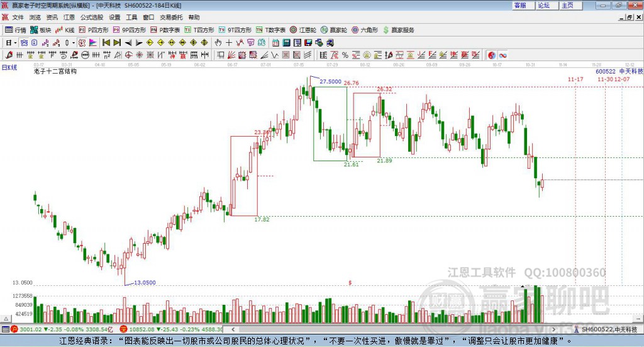
Task: Open the calendar icon in toolbar
Action: point(275,42)
